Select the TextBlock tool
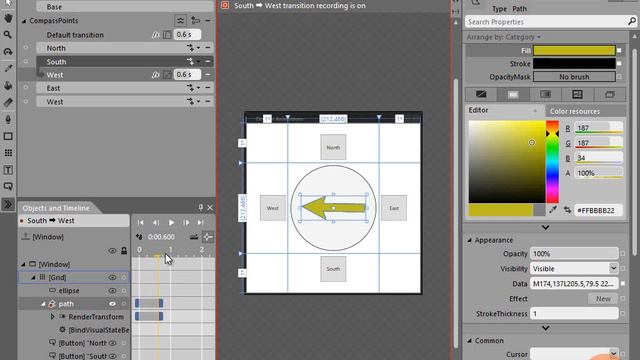 pyautogui.click(x=8, y=170)
